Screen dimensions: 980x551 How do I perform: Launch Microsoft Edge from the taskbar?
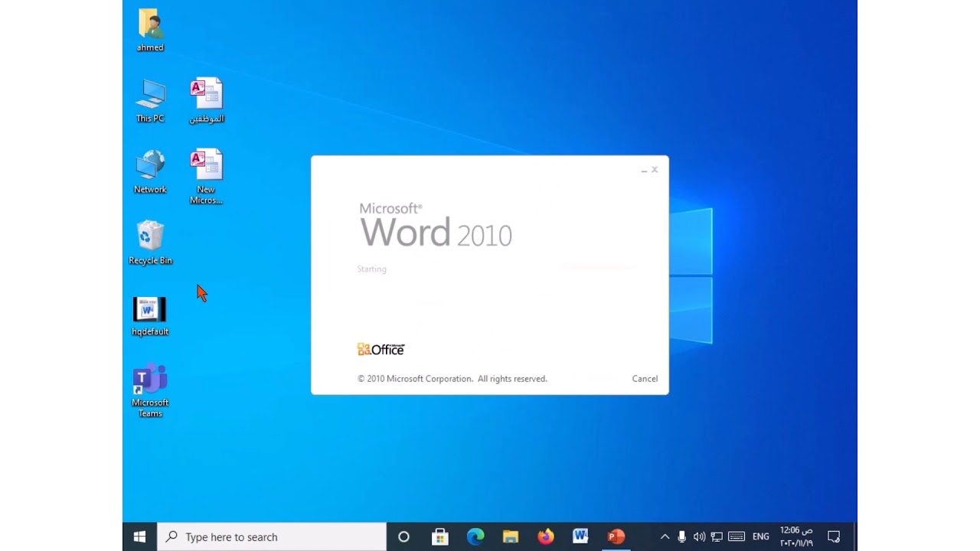pyautogui.click(x=475, y=536)
